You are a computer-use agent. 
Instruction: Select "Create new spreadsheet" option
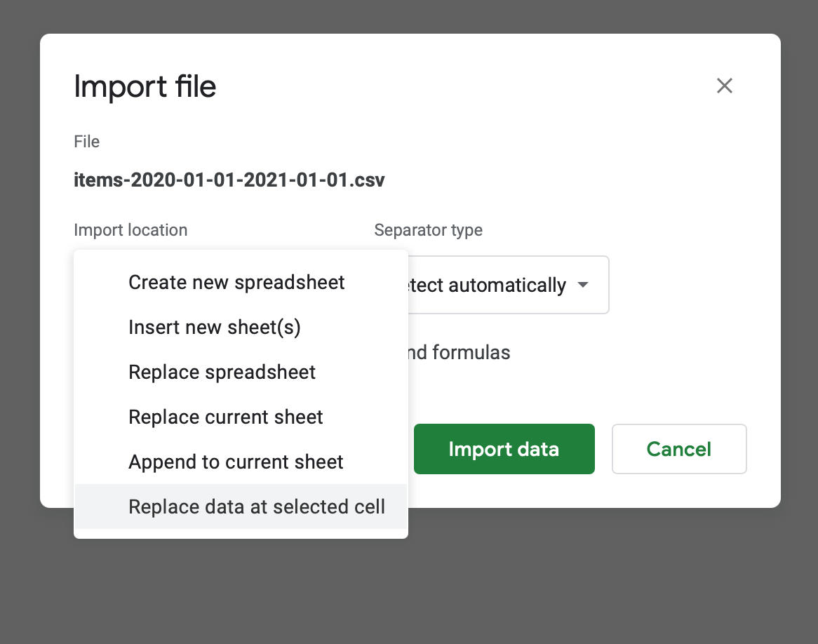[236, 282]
